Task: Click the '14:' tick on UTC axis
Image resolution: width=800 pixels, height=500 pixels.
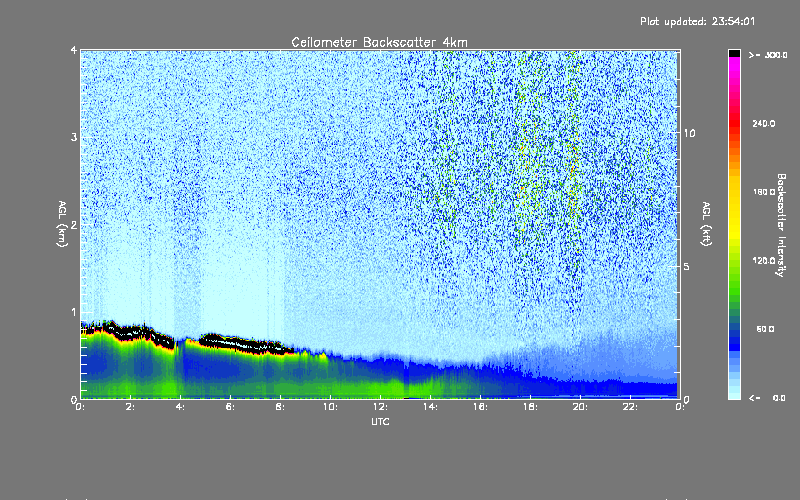Action: click(430, 407)
